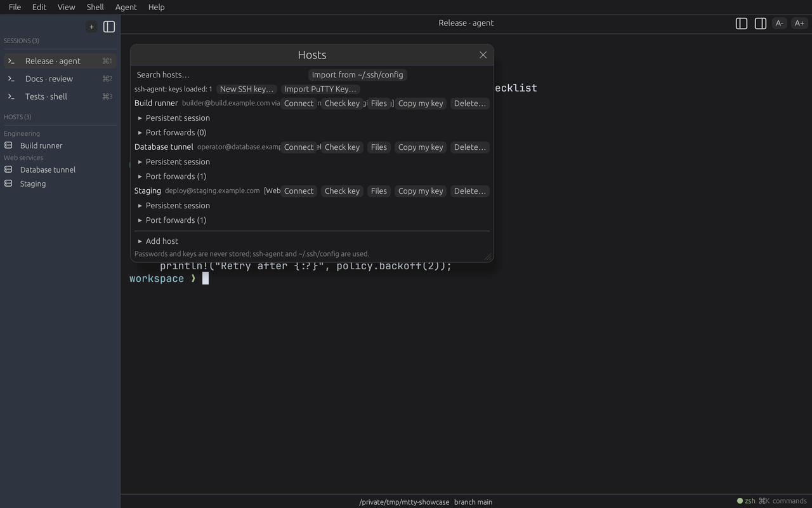Toggle the sidebar panel icon beside plus

pos(109,27)
